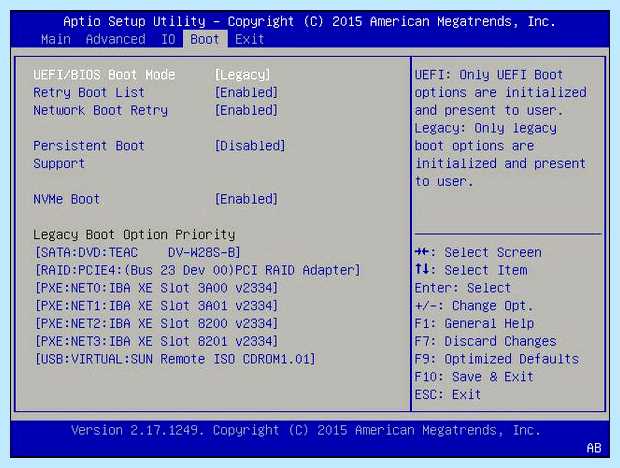Open the IO tab
Image resolution: width=620 pixels, height=468 pixels.
tap(168, 40)
